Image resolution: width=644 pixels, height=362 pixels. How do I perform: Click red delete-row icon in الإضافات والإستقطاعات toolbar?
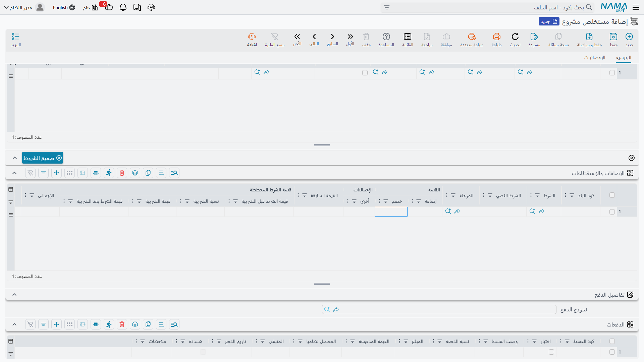[x=122, y=173]
